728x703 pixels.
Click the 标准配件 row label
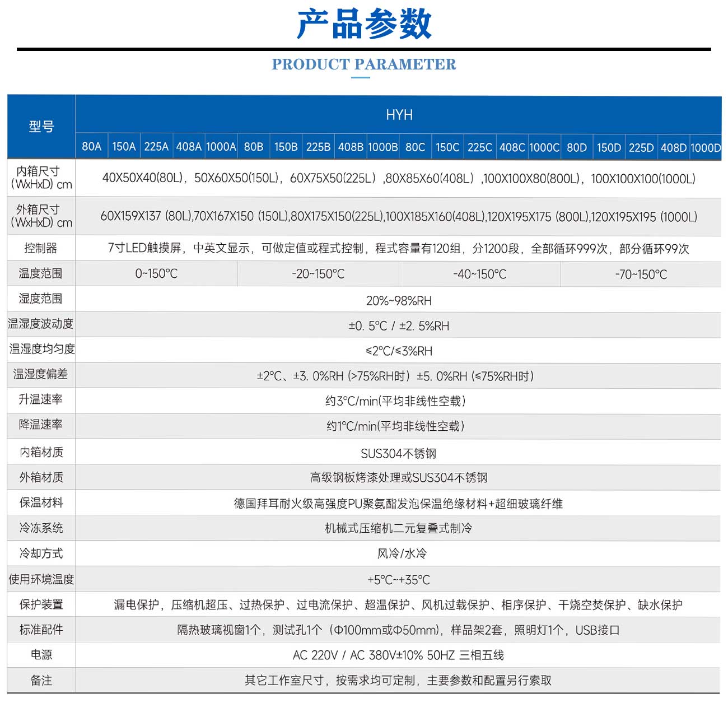[41, 630]
